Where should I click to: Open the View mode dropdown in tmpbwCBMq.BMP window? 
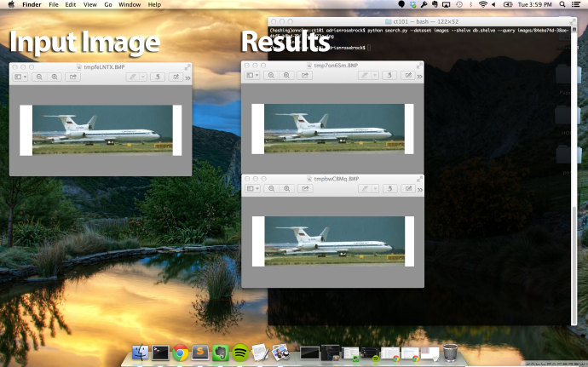click(x=253, y=188)
